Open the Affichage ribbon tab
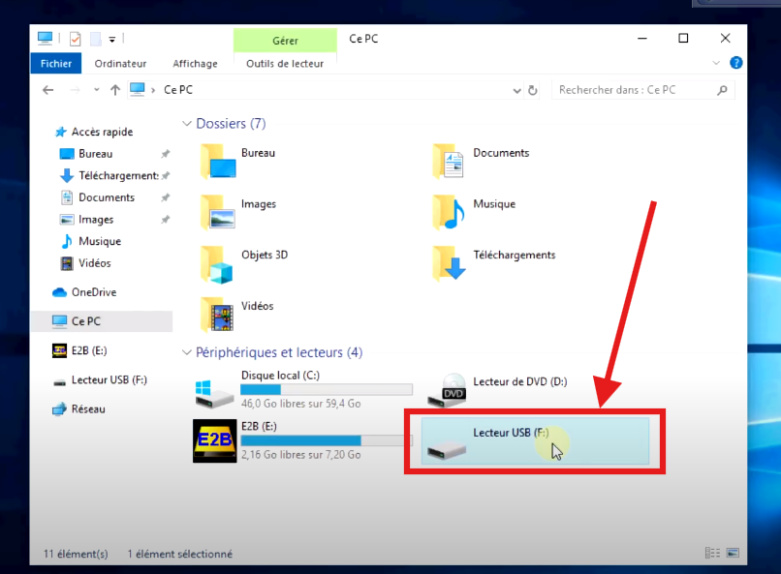The height and width of the screenshot is (574, 781). pyautogui.click(x=195, y=64)
